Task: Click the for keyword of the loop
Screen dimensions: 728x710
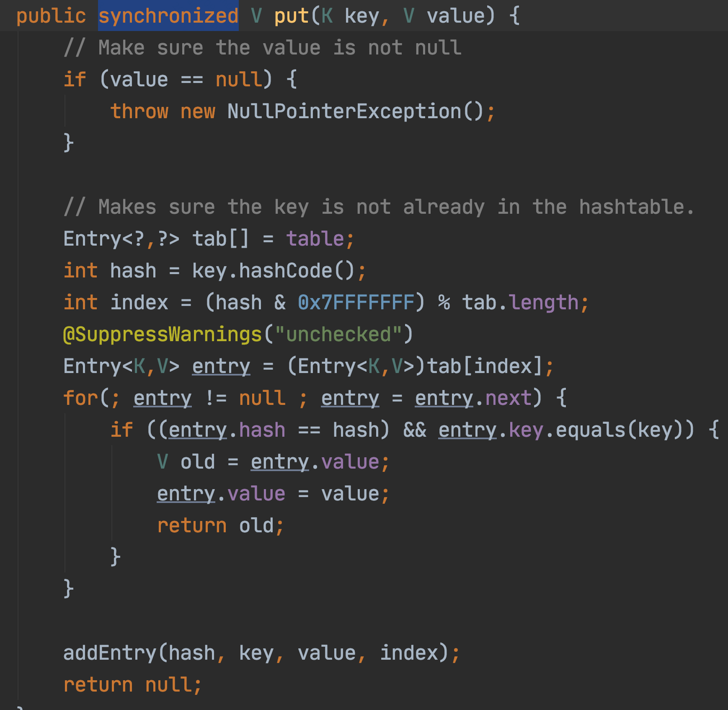Action: 80,398
